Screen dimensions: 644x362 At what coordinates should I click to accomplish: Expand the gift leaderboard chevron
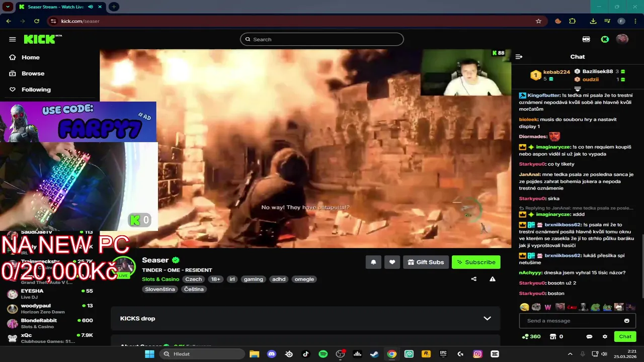(x=578, y=89)
